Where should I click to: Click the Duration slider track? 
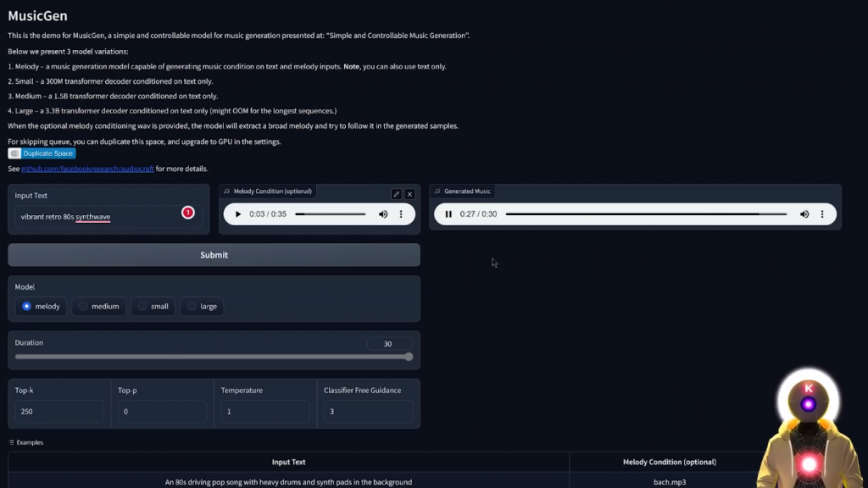(x=214, y=357)
